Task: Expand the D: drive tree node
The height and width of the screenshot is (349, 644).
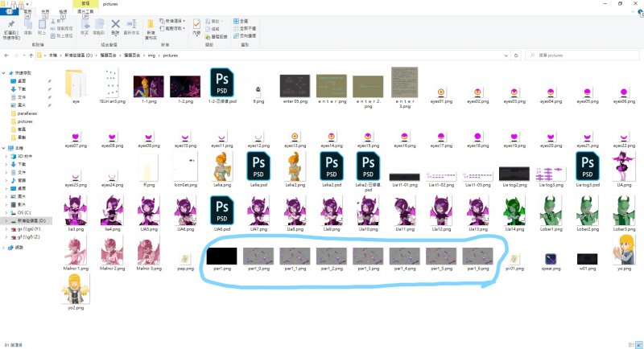Action: point(6,220)
